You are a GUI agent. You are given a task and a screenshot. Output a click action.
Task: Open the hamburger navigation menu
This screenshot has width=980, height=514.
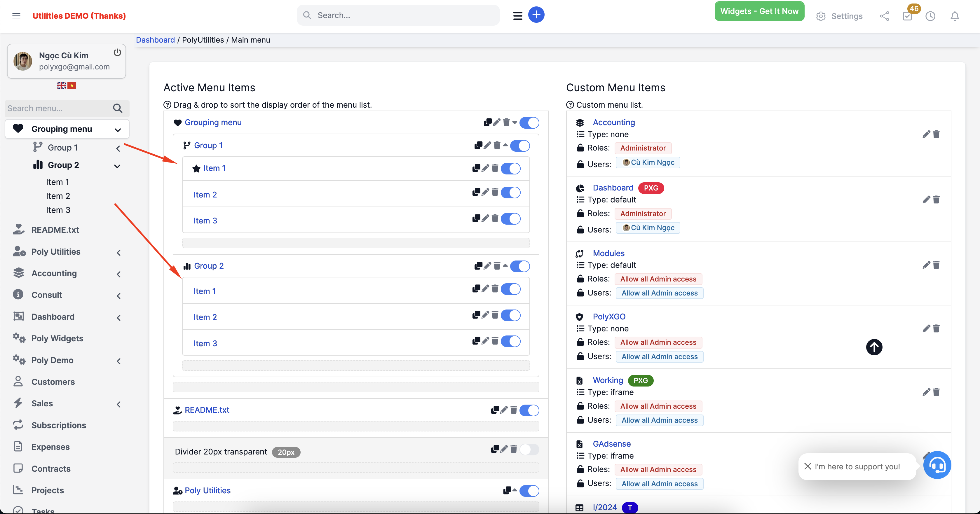(16, 15)
